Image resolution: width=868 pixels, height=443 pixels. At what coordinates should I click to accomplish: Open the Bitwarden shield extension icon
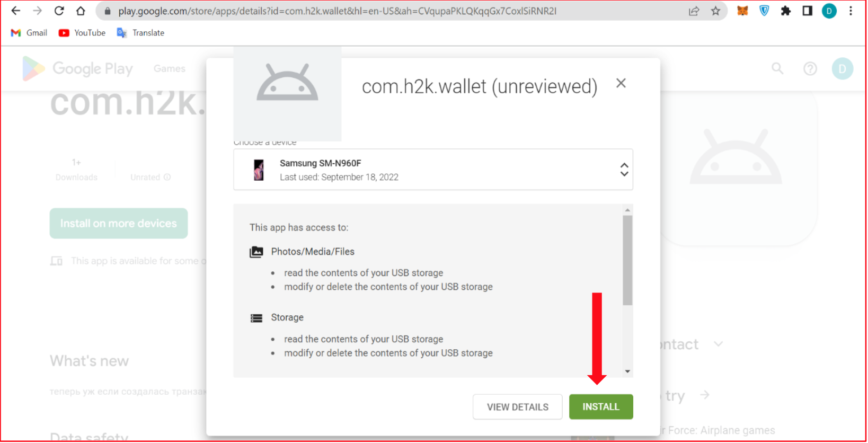[764, 11]
